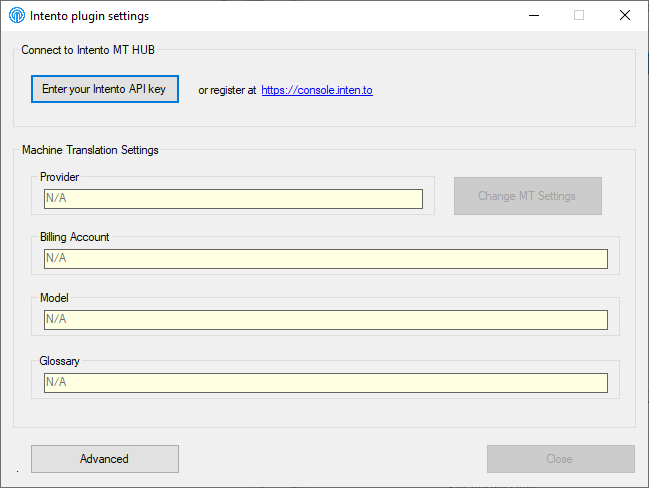
Task: Click the Glossary field
Action: coord(326,382)
